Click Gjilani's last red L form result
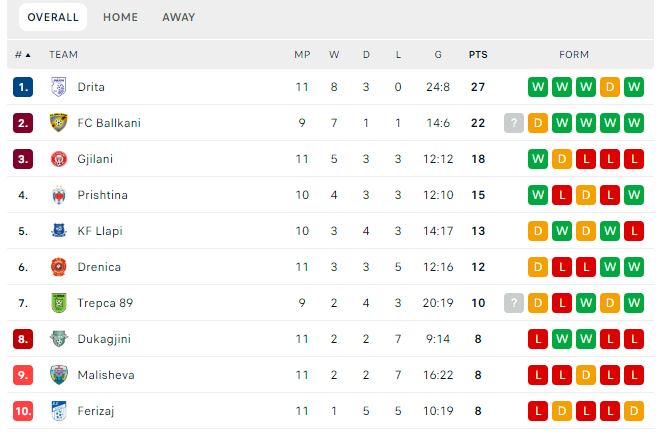 tap(634, 159)
